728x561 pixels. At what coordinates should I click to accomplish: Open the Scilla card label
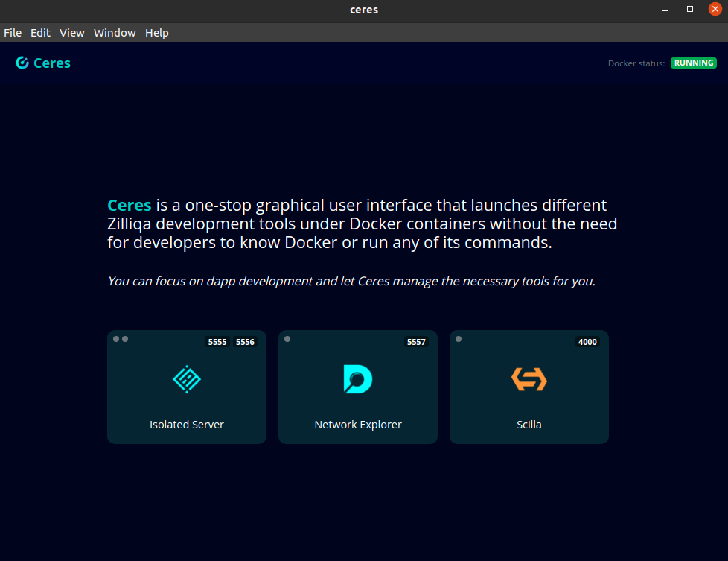(x=529, y=425)
